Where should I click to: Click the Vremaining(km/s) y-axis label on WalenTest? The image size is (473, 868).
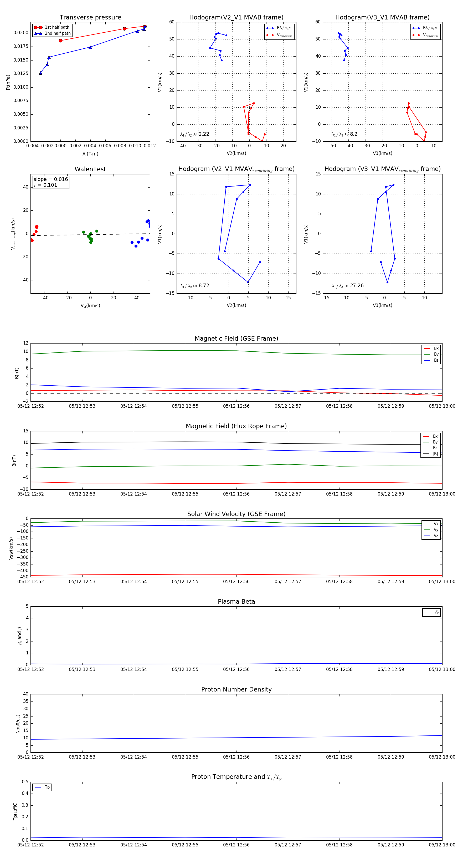[x=13, y=234]
